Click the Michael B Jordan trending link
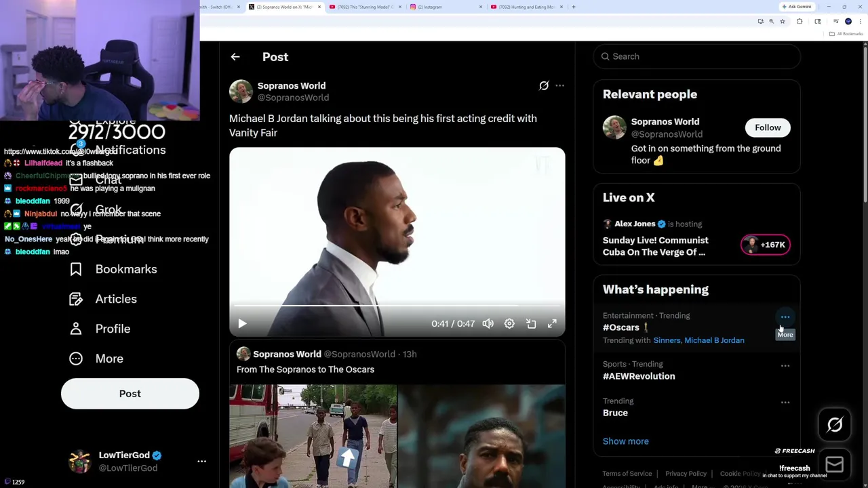Viewport: 868px width, 488px height. (x=714, y=340)
